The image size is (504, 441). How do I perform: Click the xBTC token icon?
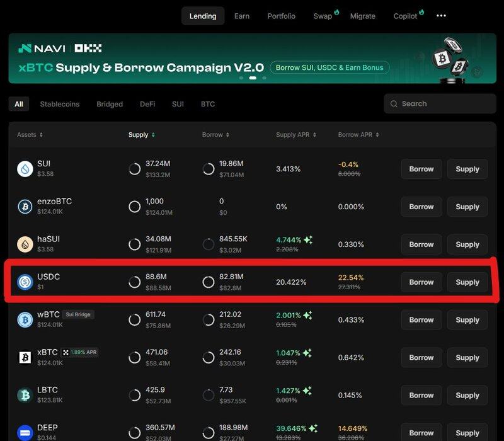click(25, 357)
